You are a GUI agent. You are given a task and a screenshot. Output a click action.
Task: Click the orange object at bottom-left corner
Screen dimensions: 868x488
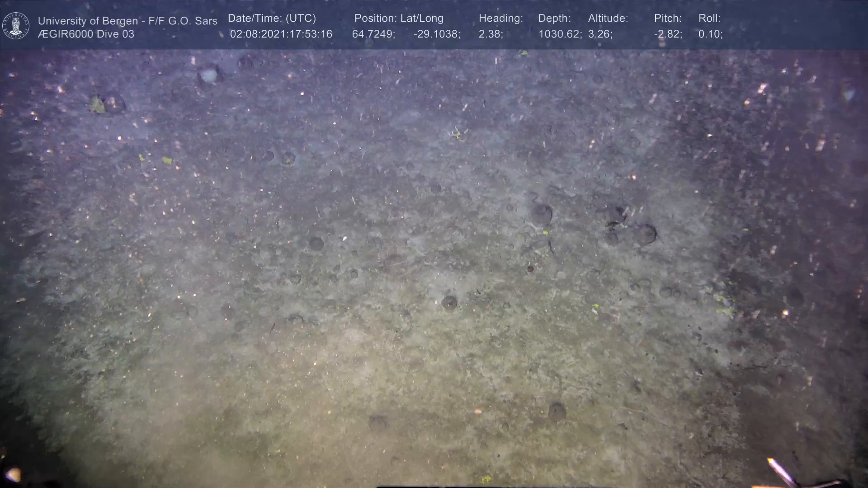point(14,474)
